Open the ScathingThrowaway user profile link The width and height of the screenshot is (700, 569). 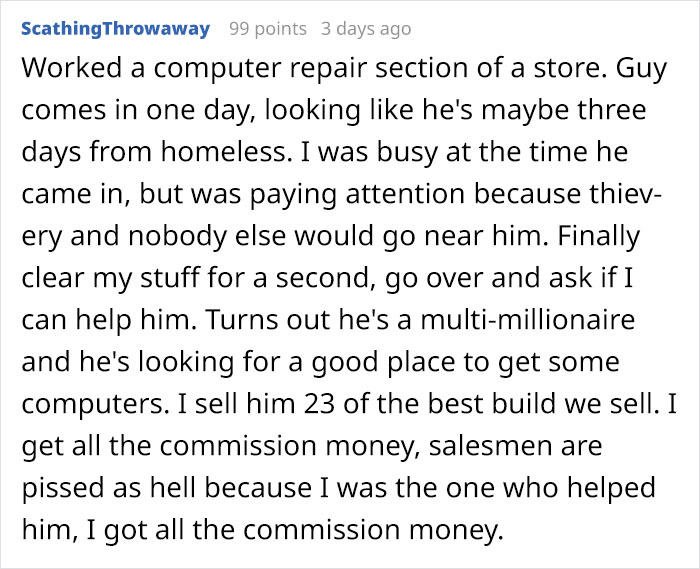[x=115, y=29]
